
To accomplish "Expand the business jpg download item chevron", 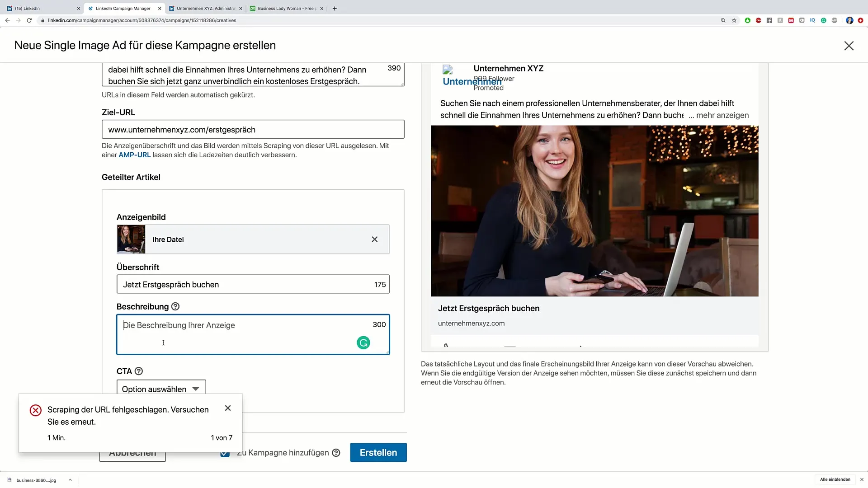I will [x=70, y=480].
